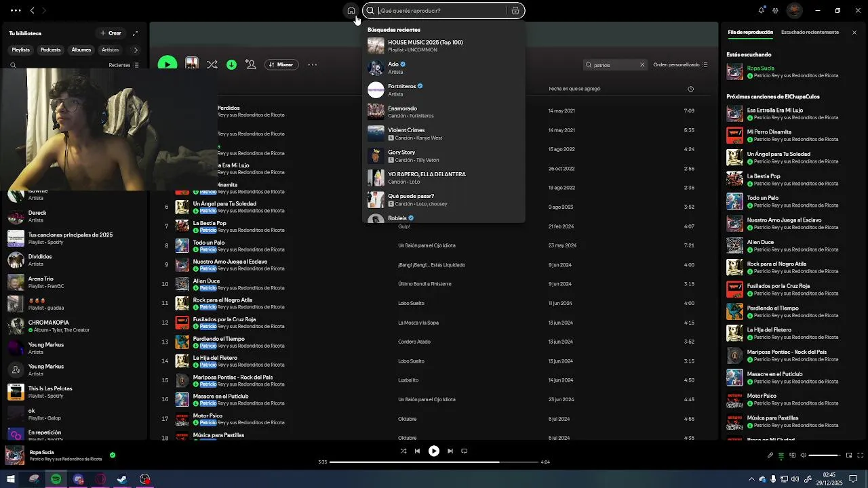Clear the 'patricio' playlist search filter

tap(642, 65)
